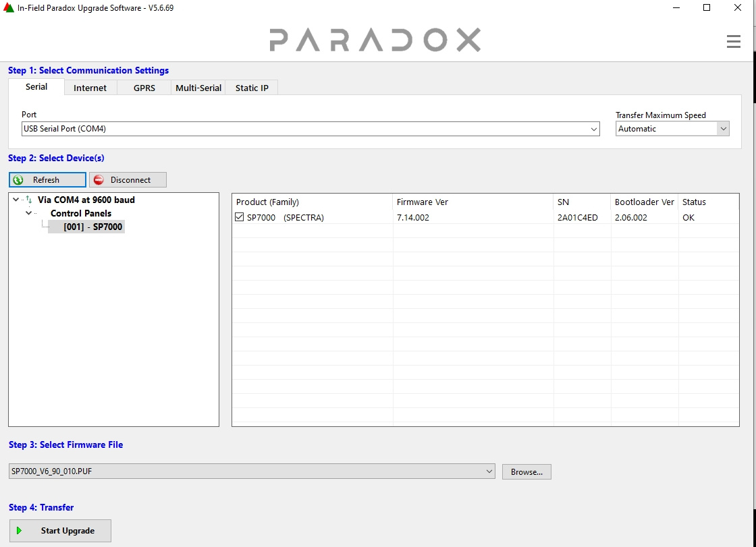Switch to the Internet tab

(x=90, y=87)
